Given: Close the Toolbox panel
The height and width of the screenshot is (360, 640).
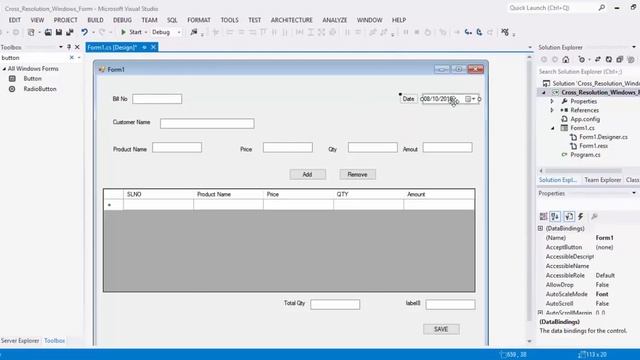Looking at the screenshot, I should (77, 47).
